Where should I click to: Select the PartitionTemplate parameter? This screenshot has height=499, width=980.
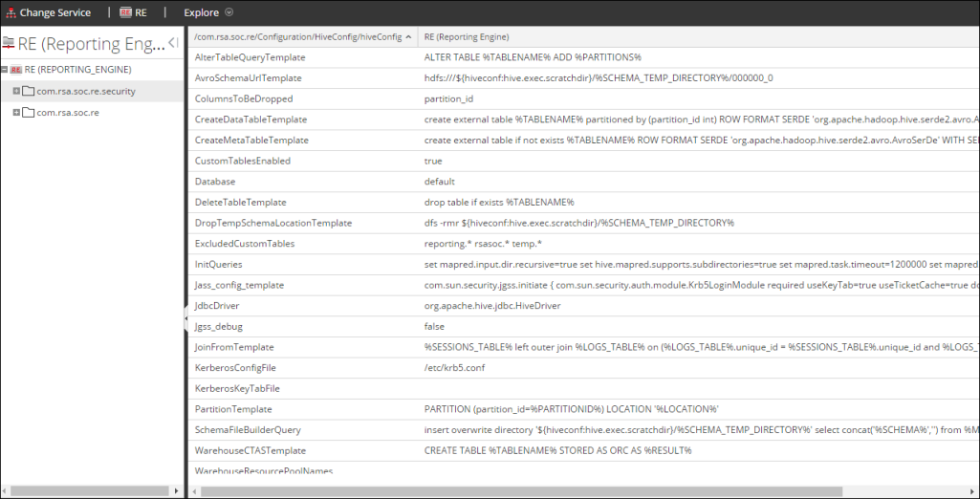(x=233, y=409)
